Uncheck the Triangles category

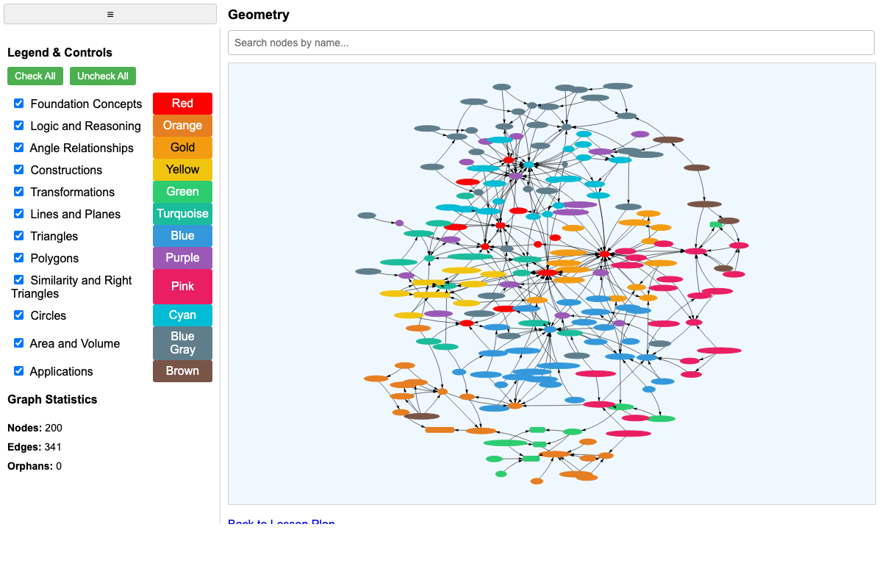click(18, 235)
